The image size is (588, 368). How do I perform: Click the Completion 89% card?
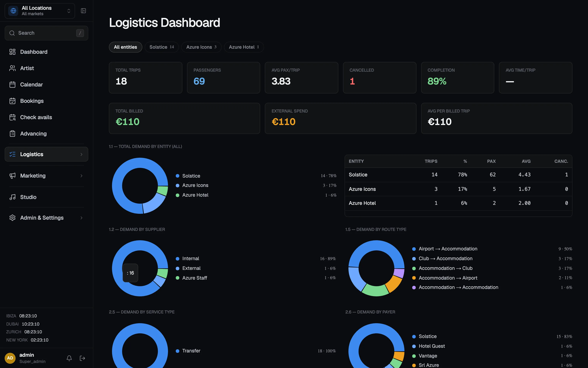458,78
